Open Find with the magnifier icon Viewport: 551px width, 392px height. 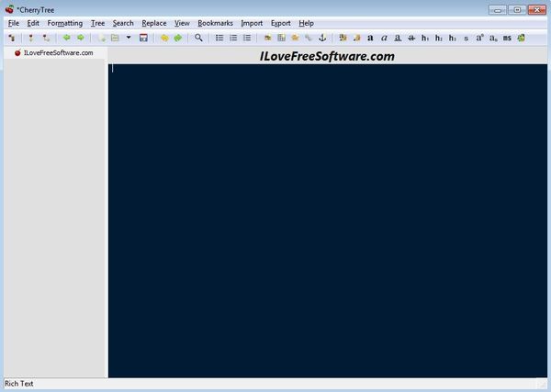pyautogui.click(x=198, y=38)
